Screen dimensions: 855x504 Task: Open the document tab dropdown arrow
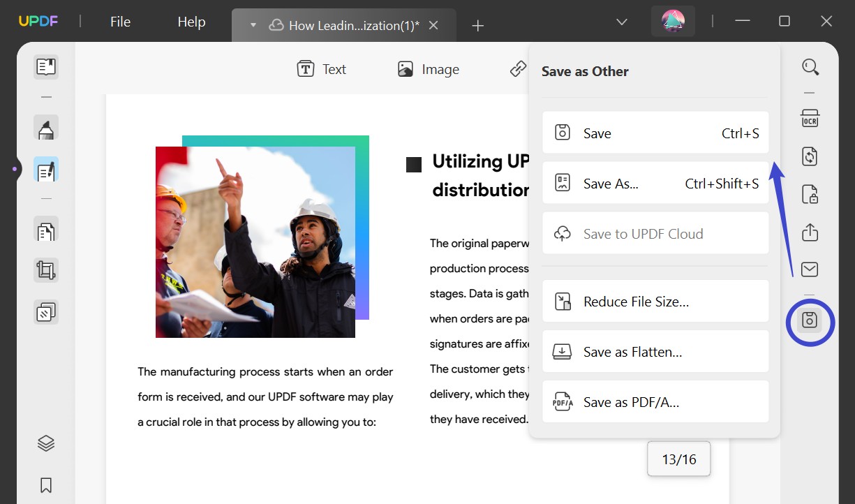253,24
